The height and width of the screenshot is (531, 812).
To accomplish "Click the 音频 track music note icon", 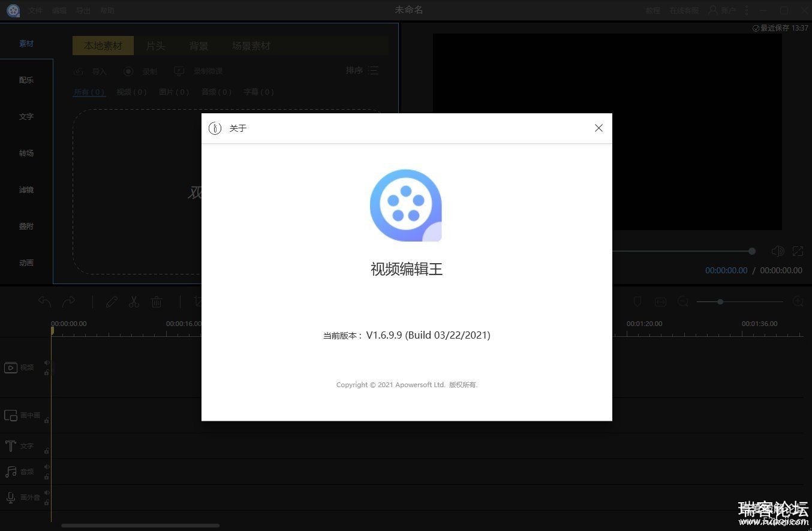I will (11, 472).
